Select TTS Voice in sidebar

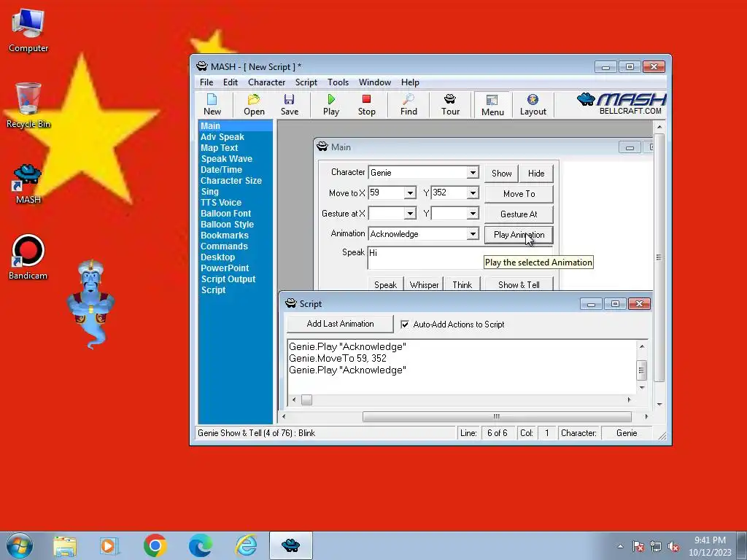(x=220, y=203)
